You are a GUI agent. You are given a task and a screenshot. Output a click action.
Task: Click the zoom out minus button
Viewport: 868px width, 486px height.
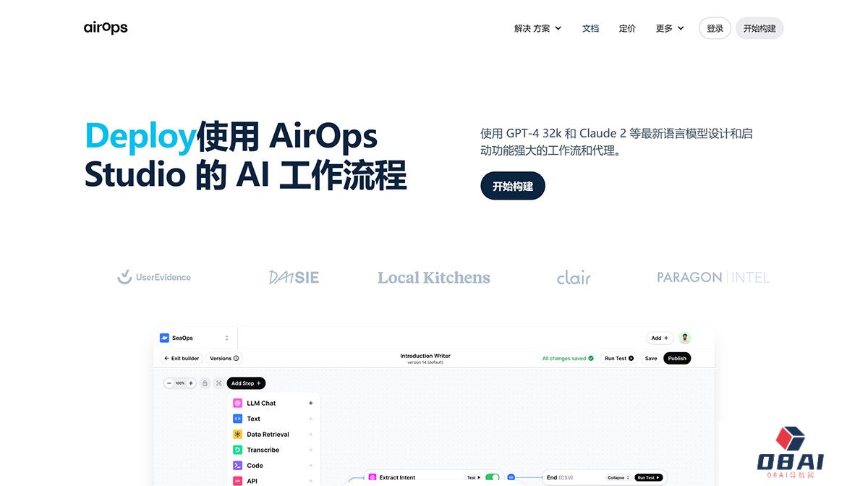169,383
